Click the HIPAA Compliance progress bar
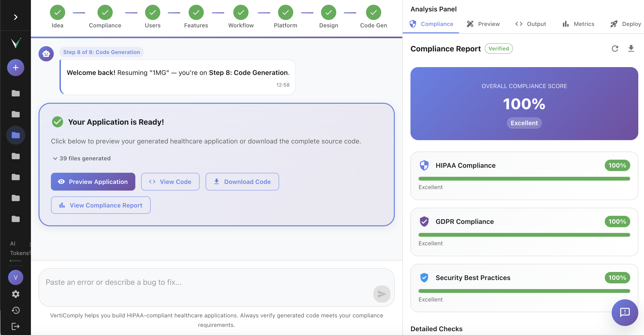Screen dimensions: 644x335 point(524,179)
